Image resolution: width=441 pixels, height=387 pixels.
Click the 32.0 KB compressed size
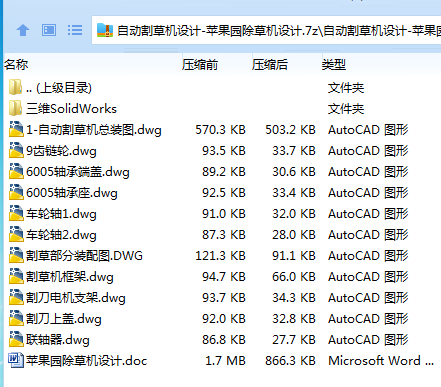(x=294, y=214)
